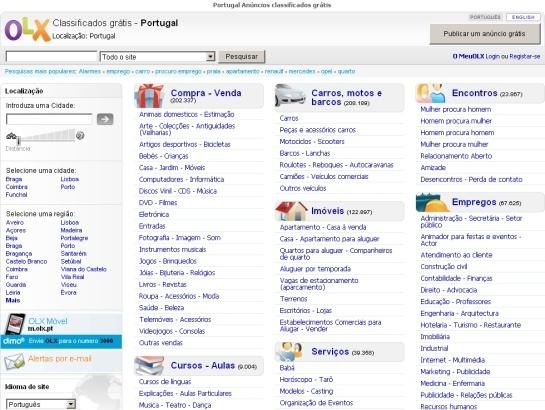Open Motociclos - Scooters link

[x=312, y=141]
